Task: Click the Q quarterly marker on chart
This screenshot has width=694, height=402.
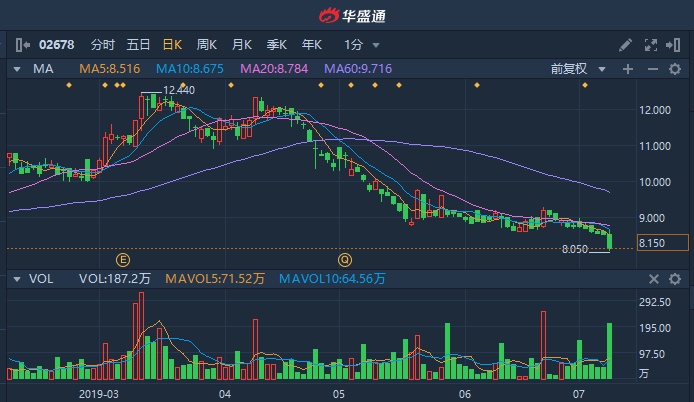Action: (x=346, y=258)
